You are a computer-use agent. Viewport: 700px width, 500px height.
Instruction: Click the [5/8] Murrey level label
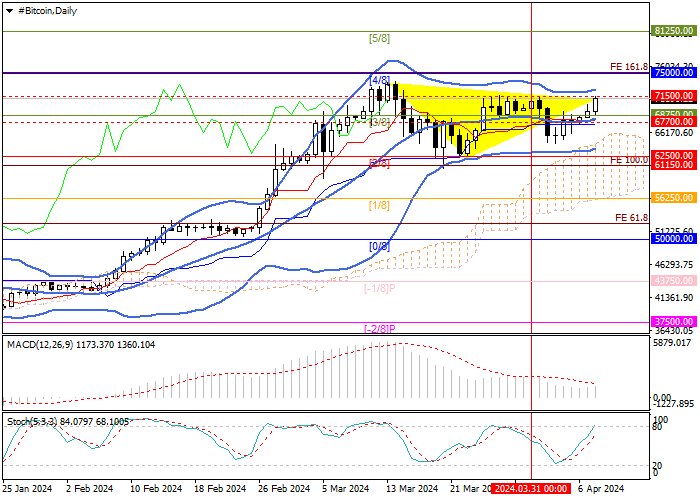[x=379, y=39]
